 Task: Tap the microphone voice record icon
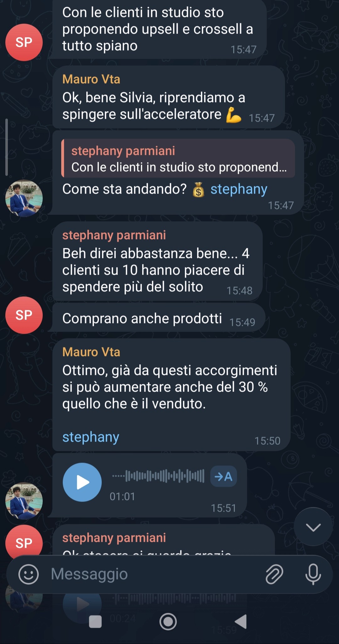point(313,574)
